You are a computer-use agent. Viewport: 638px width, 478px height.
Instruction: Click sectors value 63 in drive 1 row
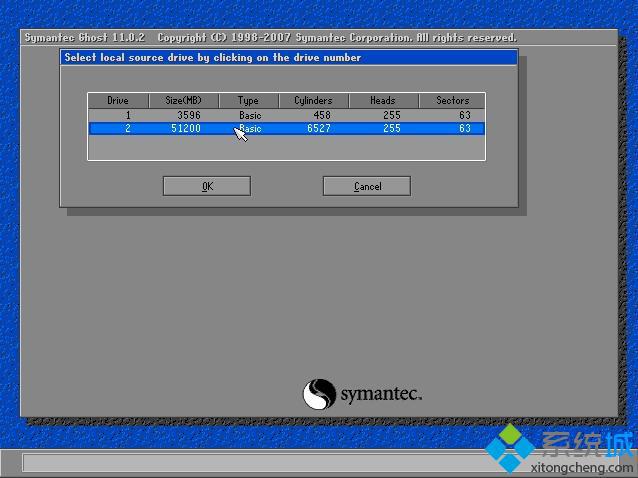[465, 116]
